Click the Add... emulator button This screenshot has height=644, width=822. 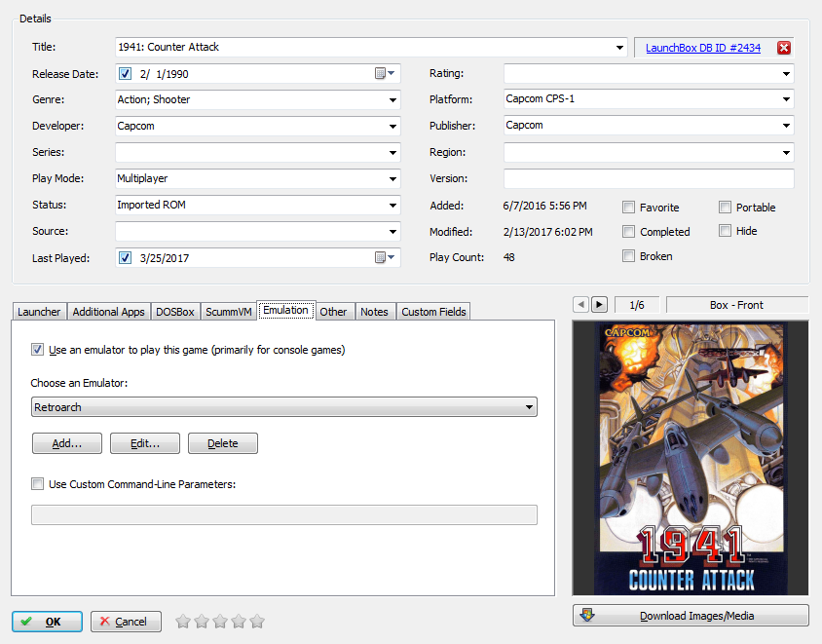coord(67,443)
